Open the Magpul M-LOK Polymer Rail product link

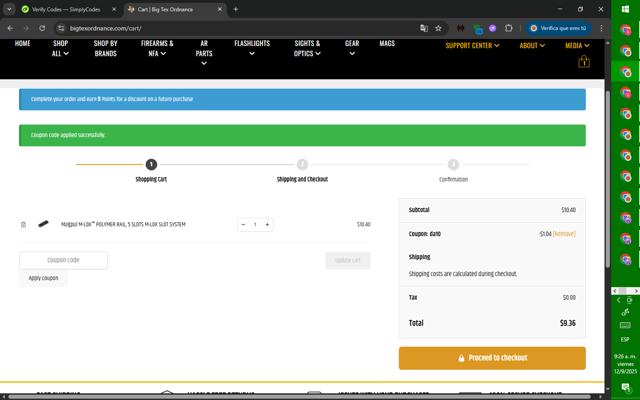pos(123,224)
